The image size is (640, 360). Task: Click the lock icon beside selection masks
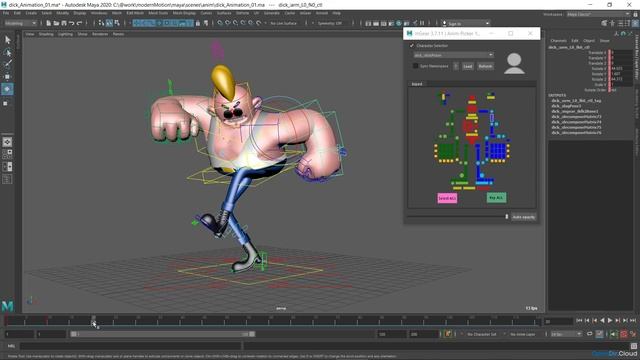coord(198,23)
